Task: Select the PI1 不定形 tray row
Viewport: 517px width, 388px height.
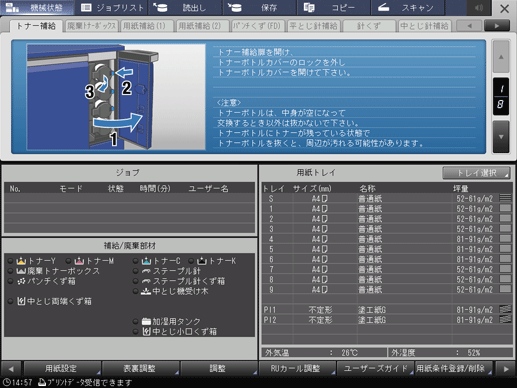Action: point(387,310)
